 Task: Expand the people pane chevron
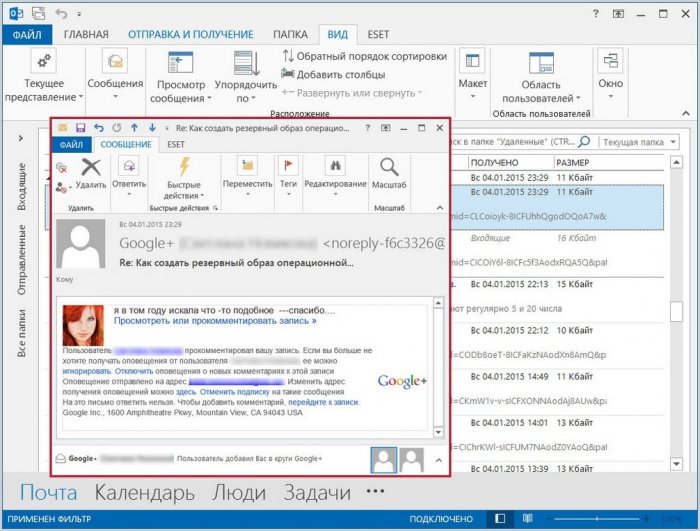[x=439, y=460]
